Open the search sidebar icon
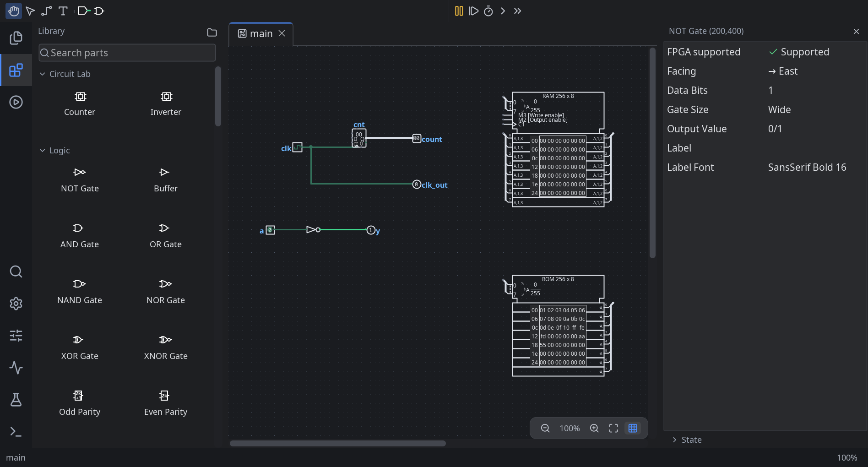Screen dimensions: 868x467 tap(16, 272)
